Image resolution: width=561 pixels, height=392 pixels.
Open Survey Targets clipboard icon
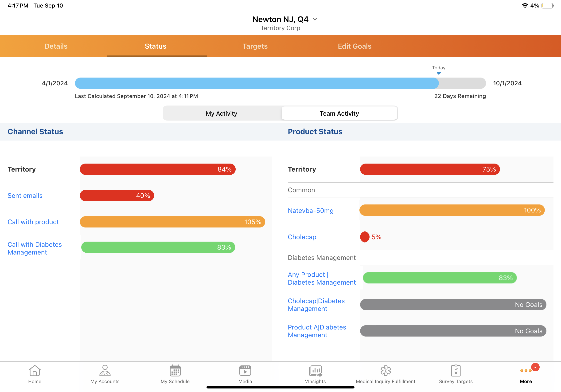[x=456, y=371]
